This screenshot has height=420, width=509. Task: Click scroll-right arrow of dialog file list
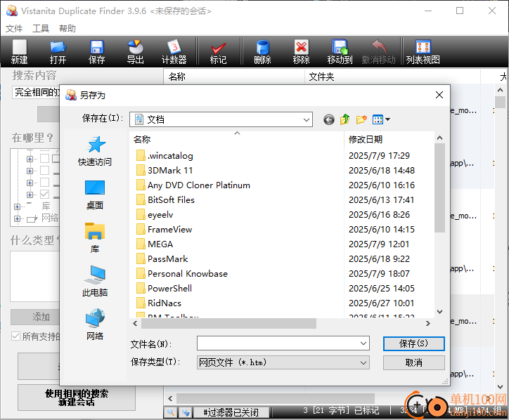pos(428,323)
